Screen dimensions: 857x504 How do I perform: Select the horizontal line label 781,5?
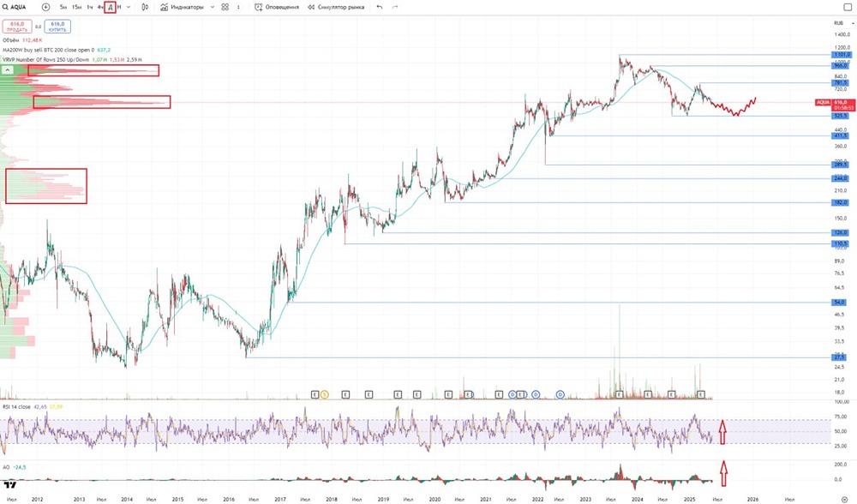(x=841, y=83)
